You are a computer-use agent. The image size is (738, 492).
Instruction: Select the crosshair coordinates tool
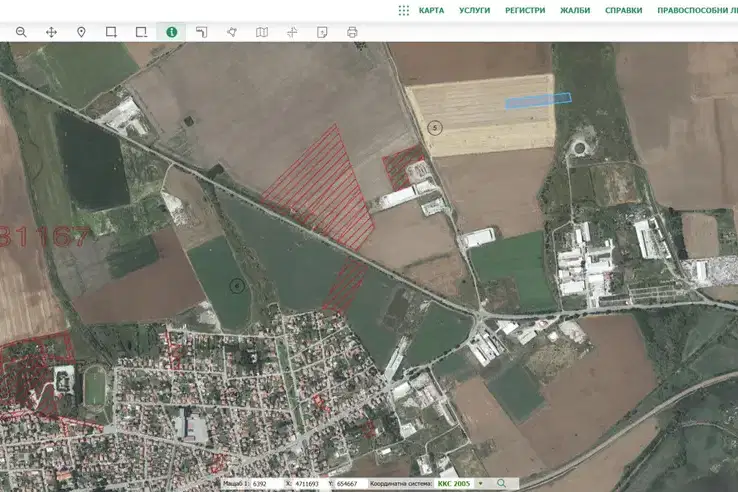(292, 32)
